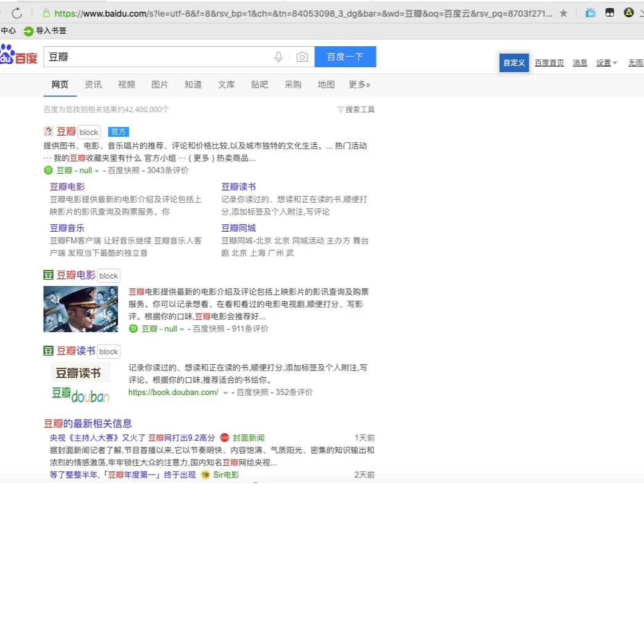Click the green lock icon in address bar

click(46, 14)
